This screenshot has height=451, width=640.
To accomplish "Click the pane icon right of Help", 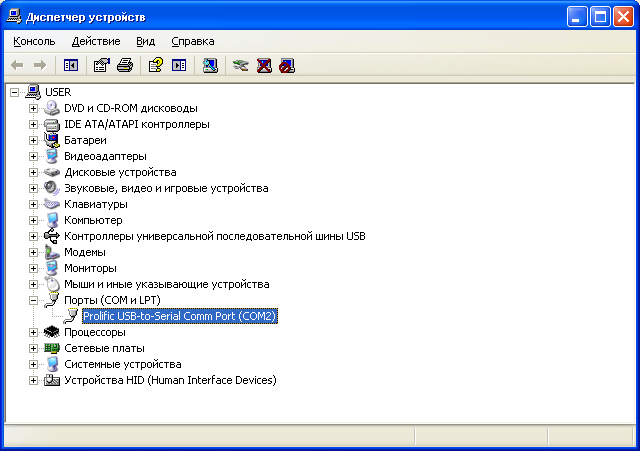I will tap(179, 65).
